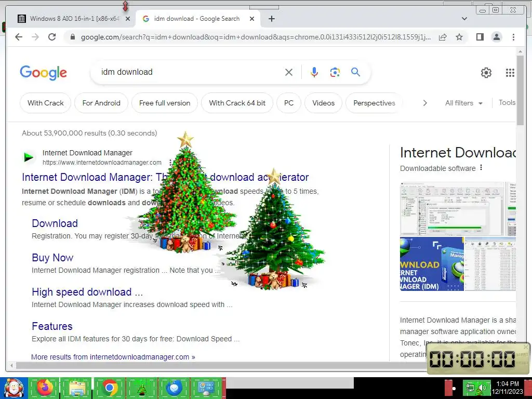Open Chrome side panel
Screen dimensions: 532x399
click(480, 37)
